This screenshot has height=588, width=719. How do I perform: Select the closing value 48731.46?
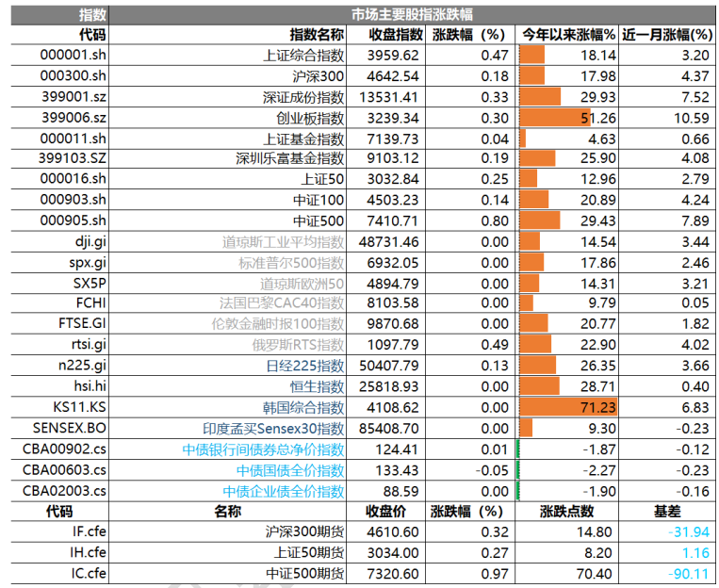coord(394,241)
